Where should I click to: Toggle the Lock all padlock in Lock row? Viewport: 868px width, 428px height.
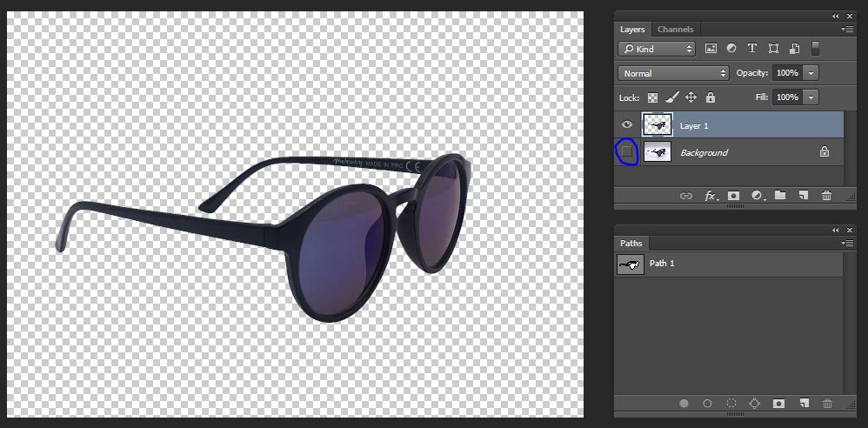pyautogui.click(x=711, y=97)
